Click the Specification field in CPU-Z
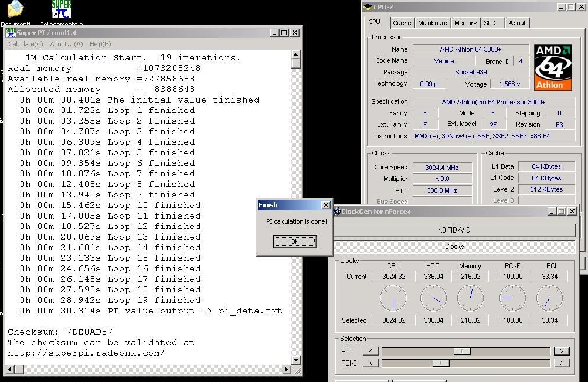The height and width of the screenshot is (382, 588). tap(494, 102)
